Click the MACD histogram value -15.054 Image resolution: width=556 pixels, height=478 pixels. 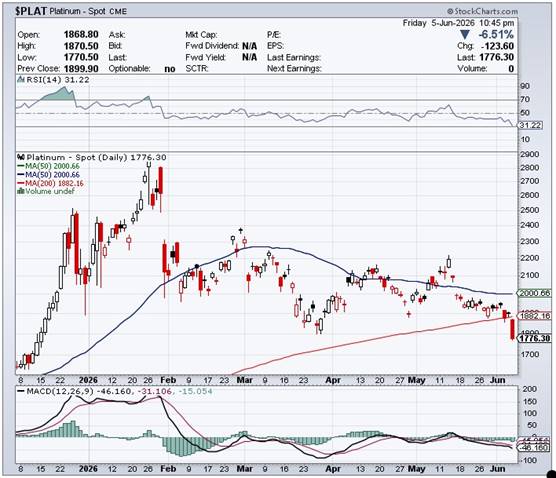coord(195,391)
